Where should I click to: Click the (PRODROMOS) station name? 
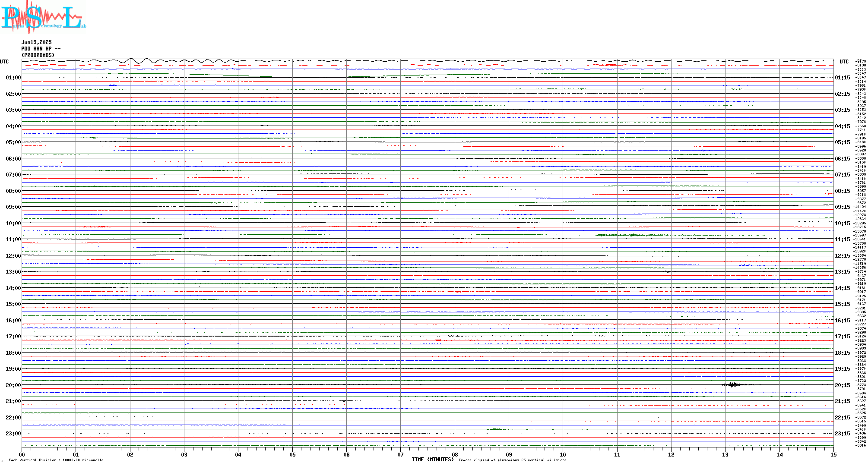pos(38,55)
